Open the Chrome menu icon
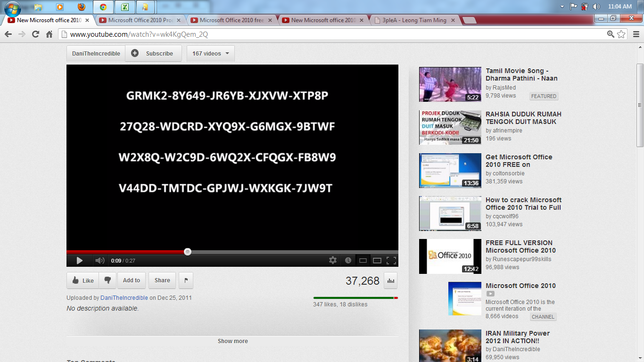The height and width of the screenshot is (362, 644). (x=636, y=34)
